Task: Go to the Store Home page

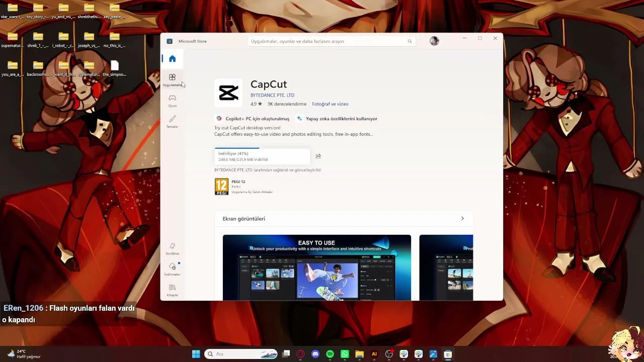Action: 172,59
